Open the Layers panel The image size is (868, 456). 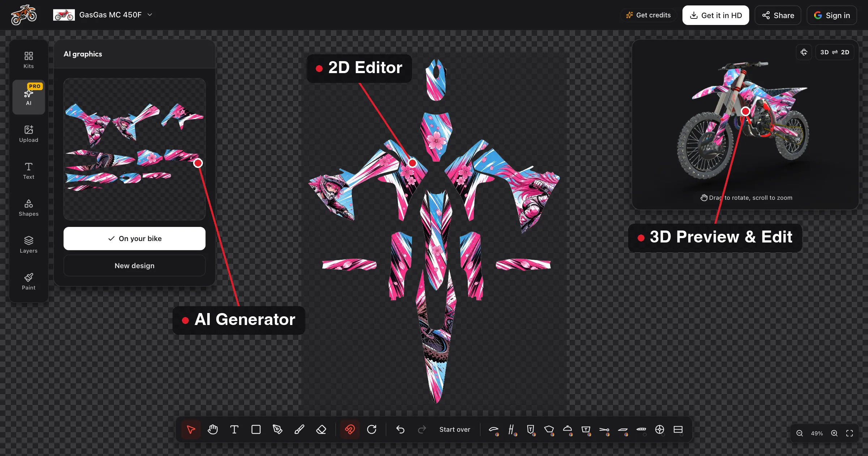pos(29,245)
